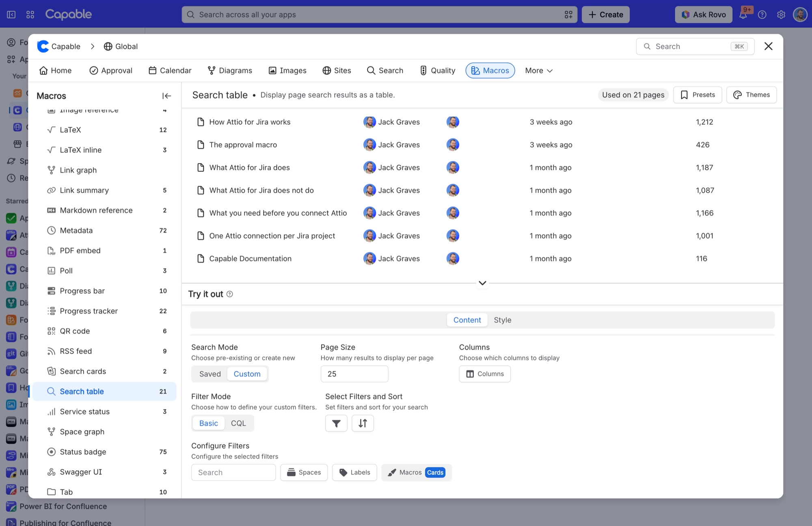Switch Search Mode to Saved
Viewport: 812px width, 526px height.
click(210, 374)
